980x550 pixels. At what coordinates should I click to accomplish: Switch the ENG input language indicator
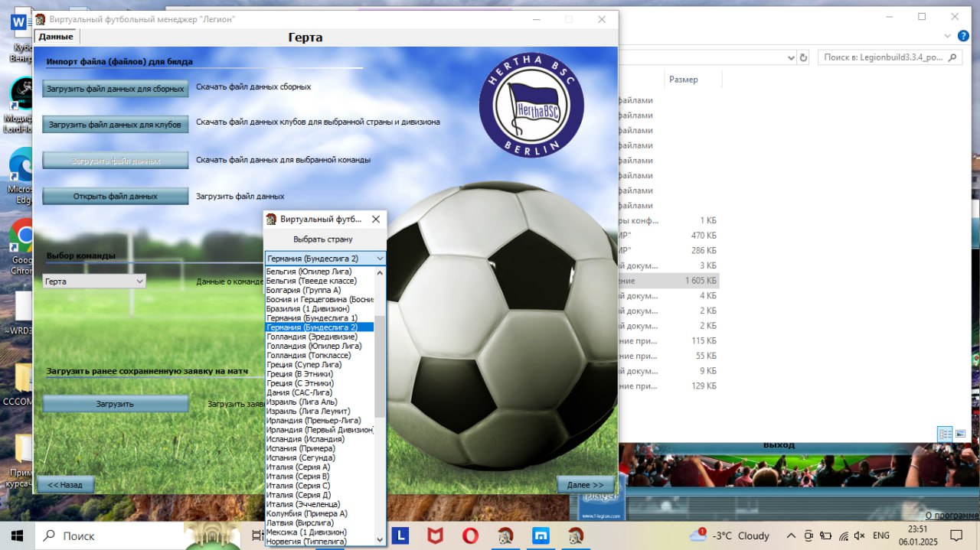pyautogui.click(x=881, y=535)
